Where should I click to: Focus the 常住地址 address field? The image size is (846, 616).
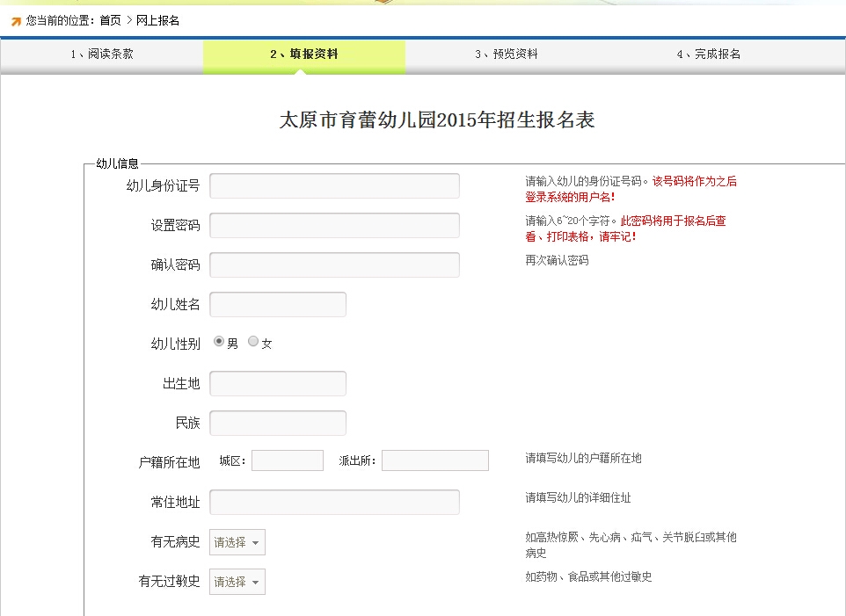pos(334,502)
